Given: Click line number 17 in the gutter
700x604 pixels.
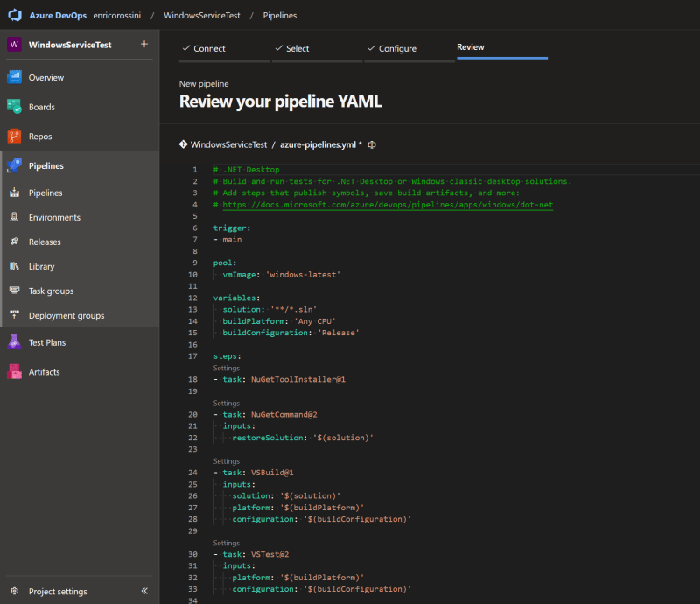Looking at the screenshot, I should 192,356.
